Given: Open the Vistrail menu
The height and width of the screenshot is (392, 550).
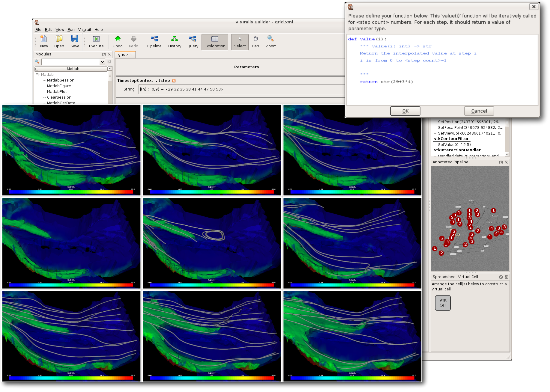Looking at the screenshot, I should click(84, 30).
